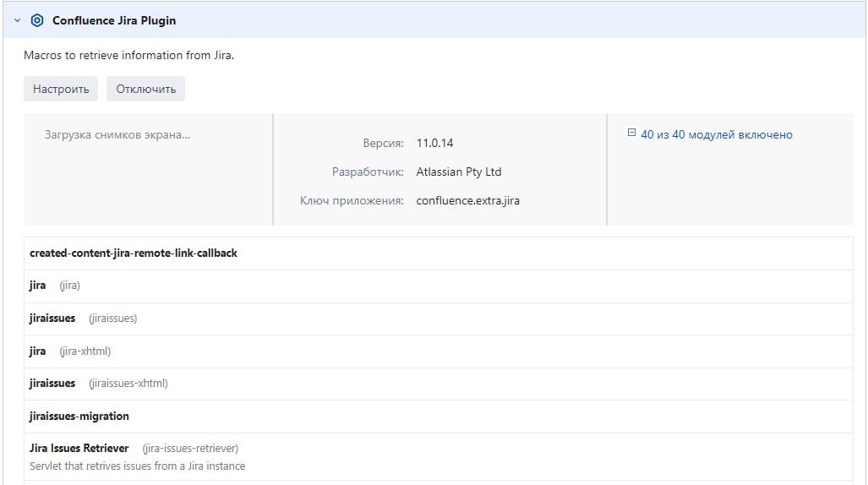The width and height of the screenshot is (868, 485).
Task: Select the jiraissues-migration module row
Action: pyautogui.click(x=439, y=417)
